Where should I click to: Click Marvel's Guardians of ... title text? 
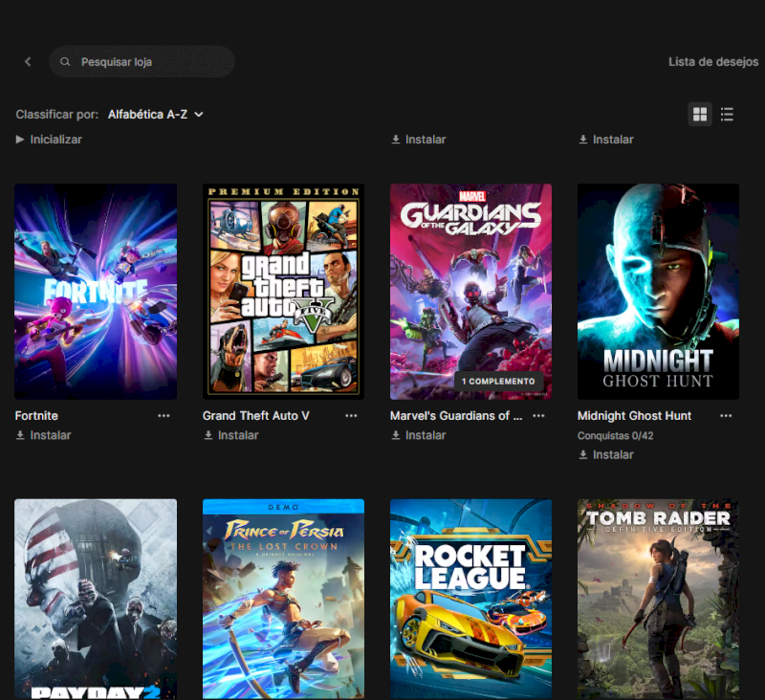(456, 416)
